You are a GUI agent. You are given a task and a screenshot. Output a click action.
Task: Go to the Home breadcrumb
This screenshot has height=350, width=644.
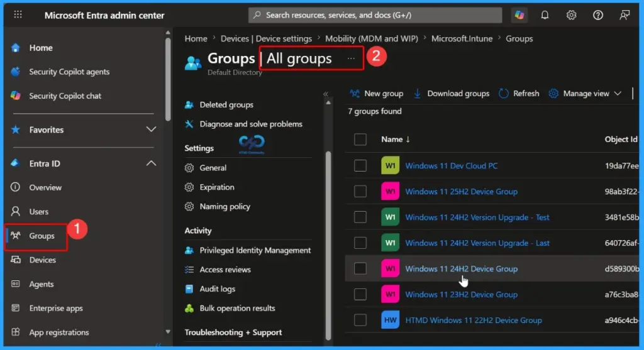tap(196, 38)
